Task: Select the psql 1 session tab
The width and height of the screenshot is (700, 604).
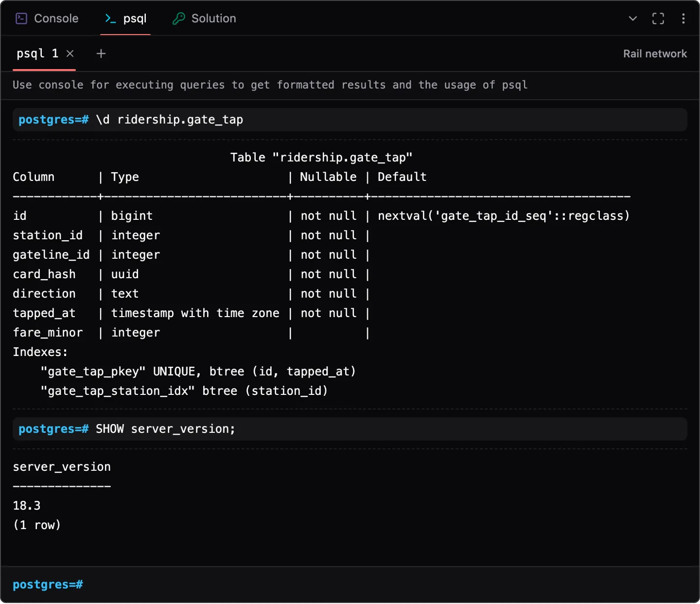Action: [37, 53]
